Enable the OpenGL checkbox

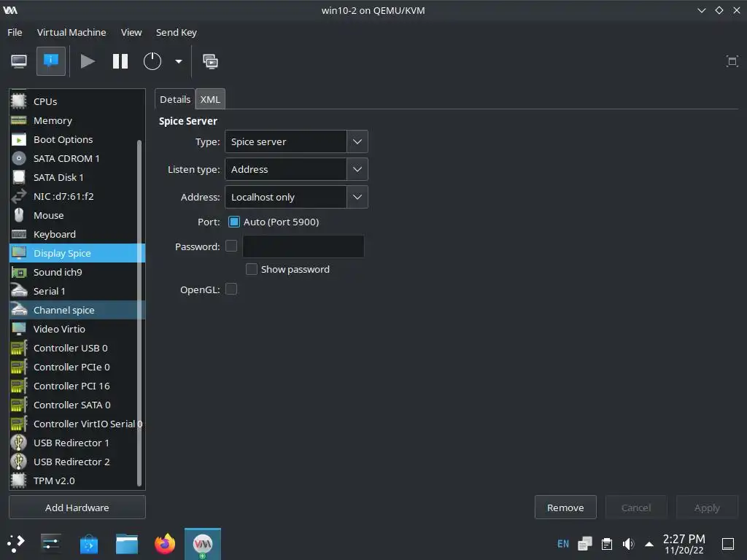click(231, 289)
